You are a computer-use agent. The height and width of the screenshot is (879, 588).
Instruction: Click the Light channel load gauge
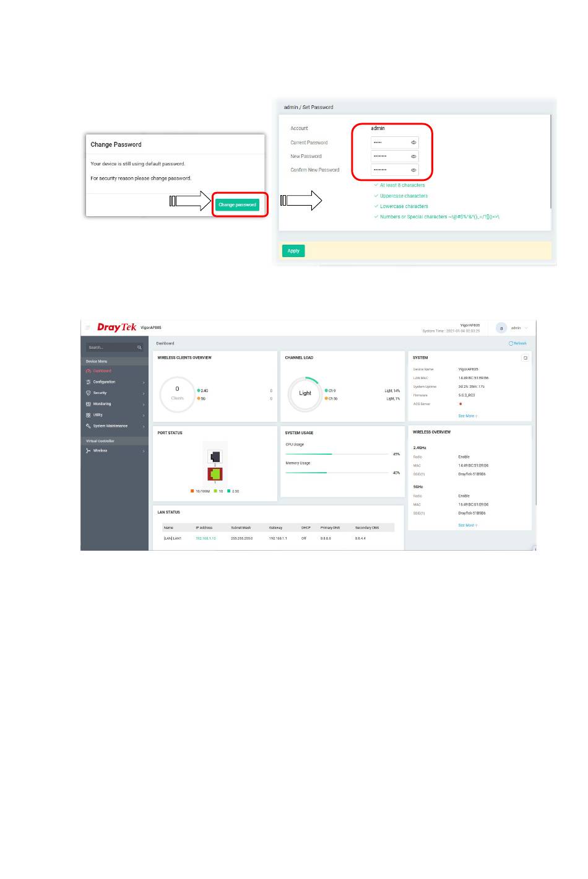pos(305,393)
